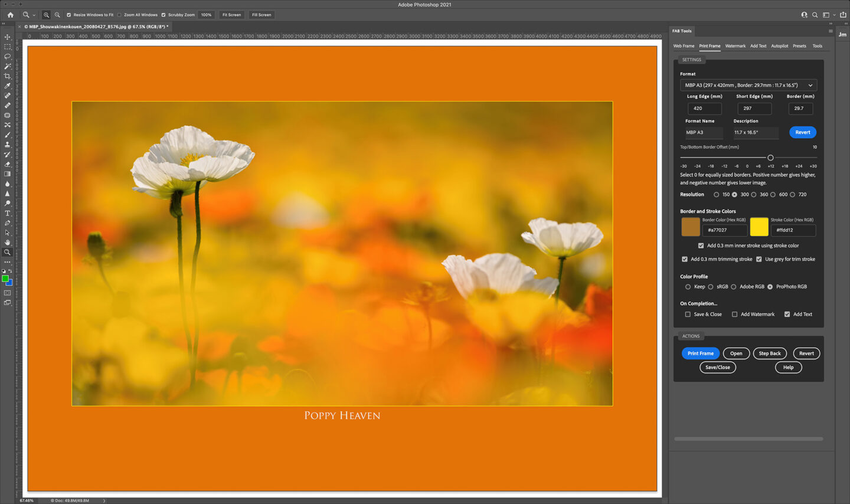Pick the Crop tool

pyautogui.click(x=8, y=76)
